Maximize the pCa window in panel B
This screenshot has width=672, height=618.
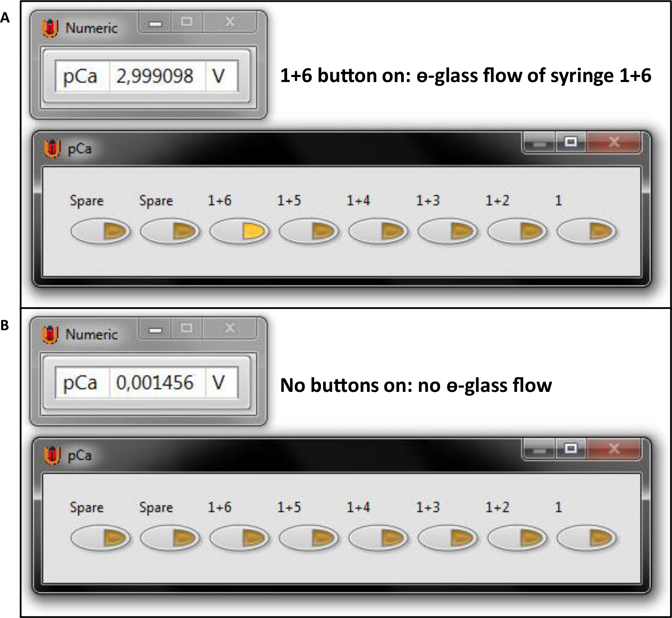point(571,449)
